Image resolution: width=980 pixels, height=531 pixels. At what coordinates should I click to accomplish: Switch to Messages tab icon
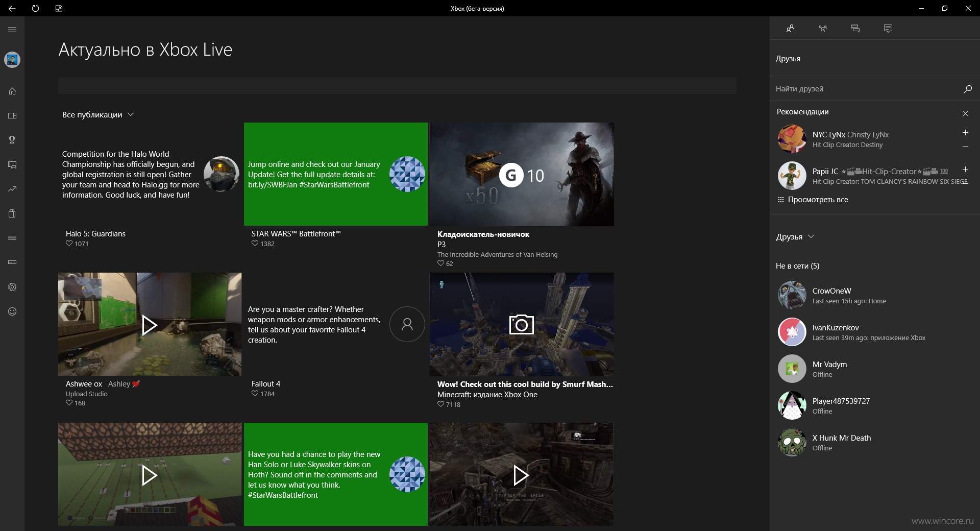click(855, 29)
